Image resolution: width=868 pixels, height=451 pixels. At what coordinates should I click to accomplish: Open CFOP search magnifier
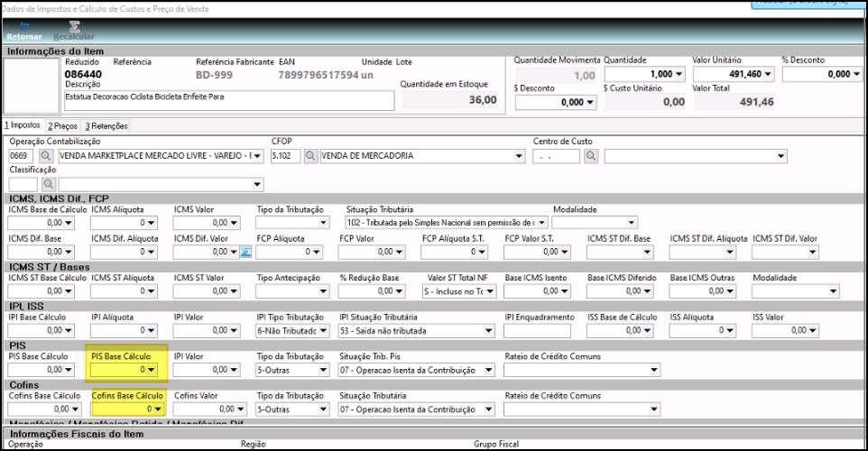click(x=310, y=156)
